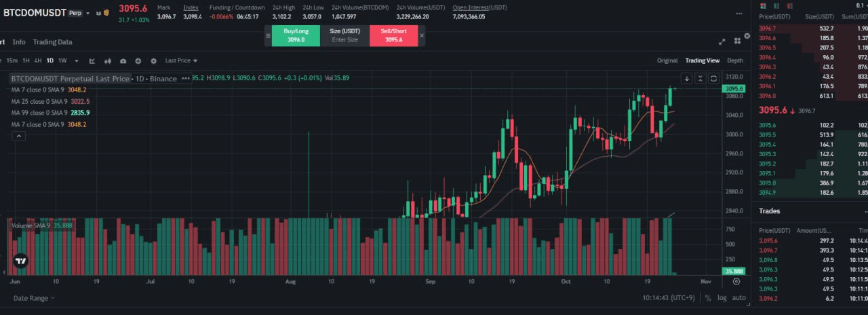Viewport: 868px width, 315px height.
Task: Toggle percent scale on chart
Action: point(708,298)
